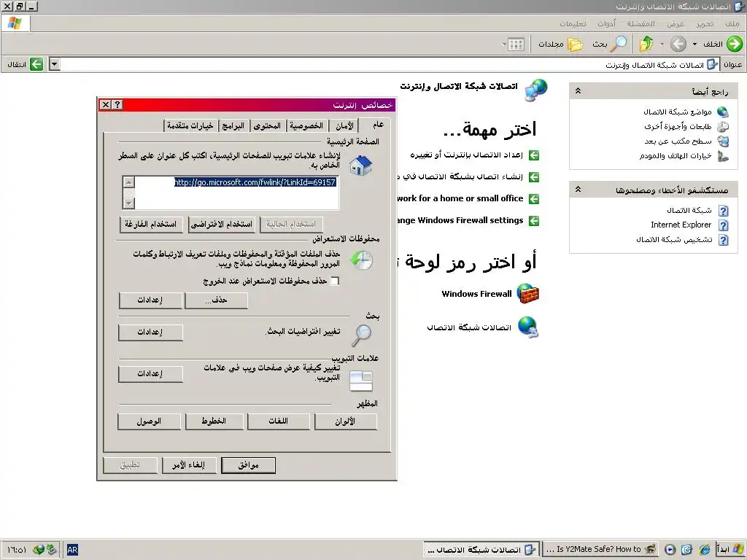
Task: Open the Tools (أدوات) menu
Action: 606,23
